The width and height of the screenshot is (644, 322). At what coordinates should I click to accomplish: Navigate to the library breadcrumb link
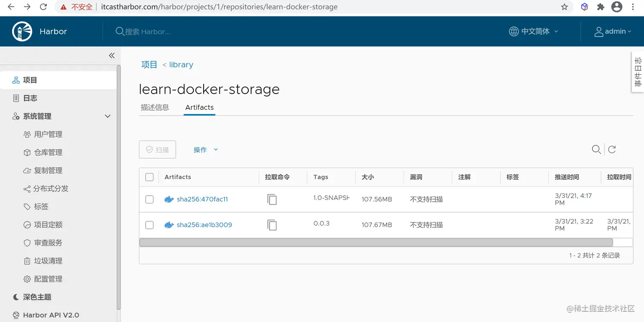point(181,65)
